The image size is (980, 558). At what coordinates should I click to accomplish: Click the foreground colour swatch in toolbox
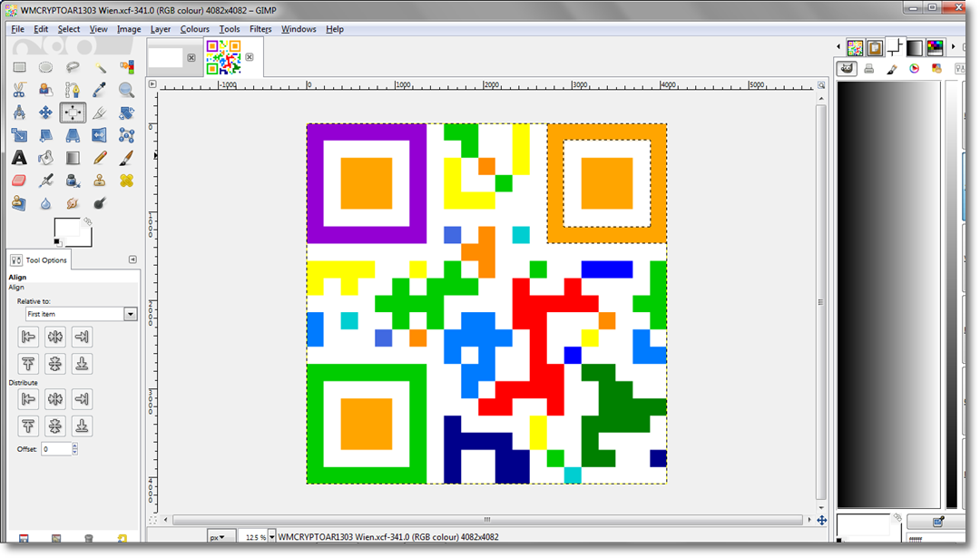67,228
